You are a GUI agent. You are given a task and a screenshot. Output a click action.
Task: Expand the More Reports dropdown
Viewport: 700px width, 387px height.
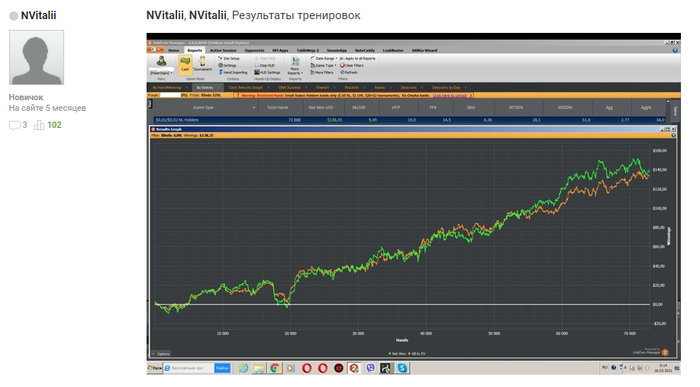[x=295, y=65]
